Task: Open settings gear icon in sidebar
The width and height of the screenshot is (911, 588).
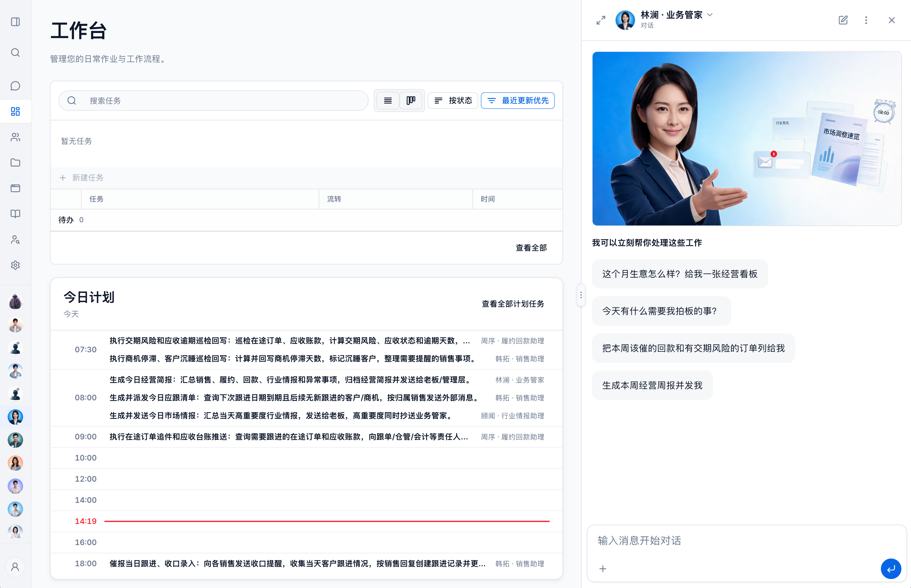Action: click(x=15, y=265)
